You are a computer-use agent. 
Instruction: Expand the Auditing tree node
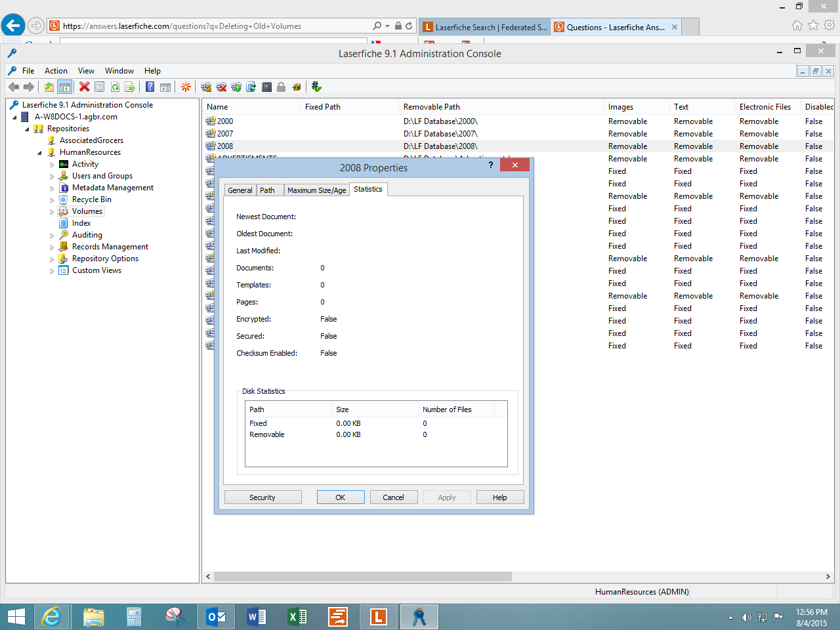(52, 235)
